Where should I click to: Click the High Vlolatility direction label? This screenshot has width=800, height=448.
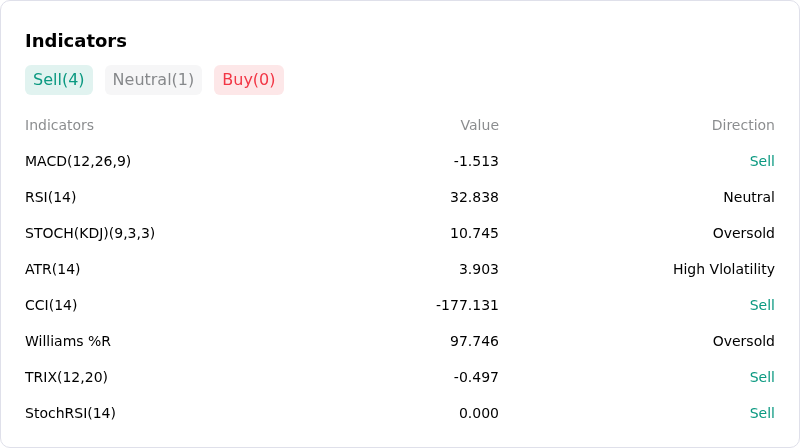(x=723, y=269)
